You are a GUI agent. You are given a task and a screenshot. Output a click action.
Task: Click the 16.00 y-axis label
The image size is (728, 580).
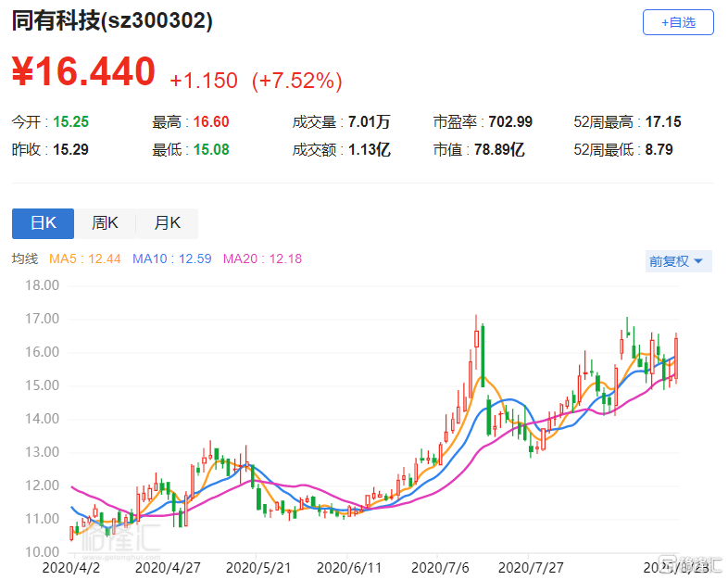coord(42,352)
